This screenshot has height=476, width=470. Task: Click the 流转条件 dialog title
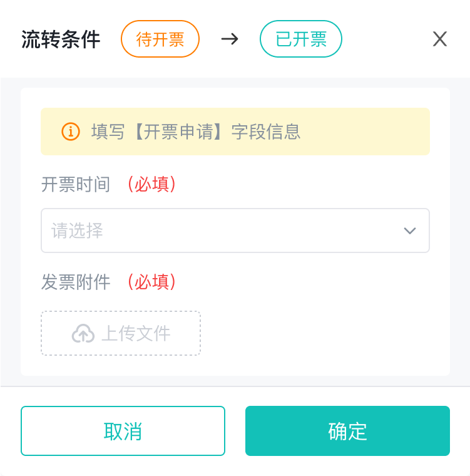[61, 39]
